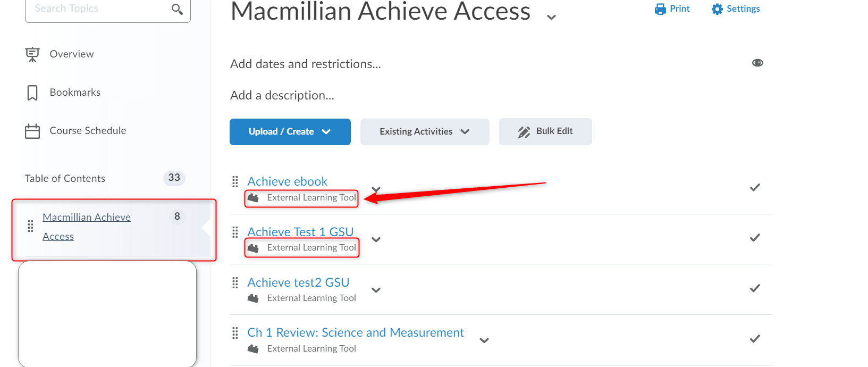Toggle the completion checkmark for Achieve ebook
The image size is (868, 367).
[755, 187]
